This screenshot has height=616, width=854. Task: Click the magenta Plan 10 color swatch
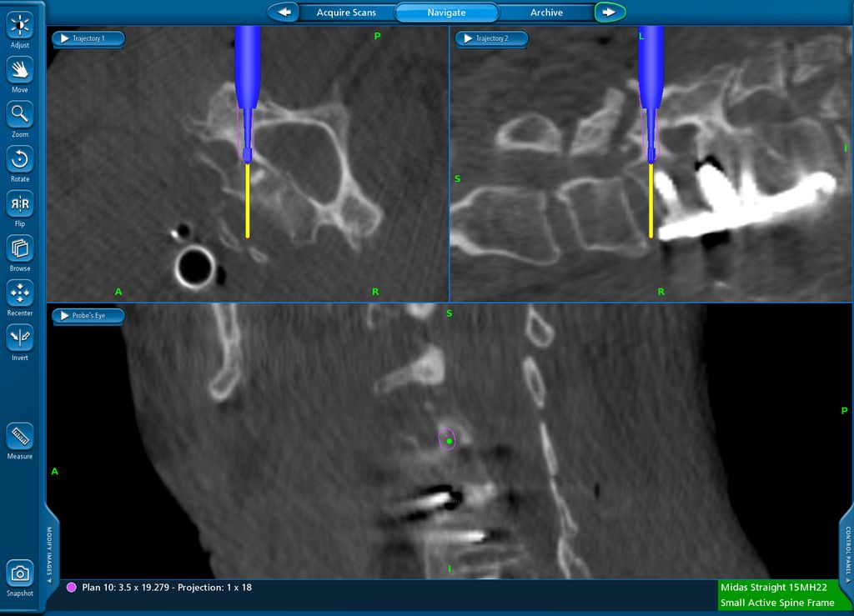(x=71, y=588)
